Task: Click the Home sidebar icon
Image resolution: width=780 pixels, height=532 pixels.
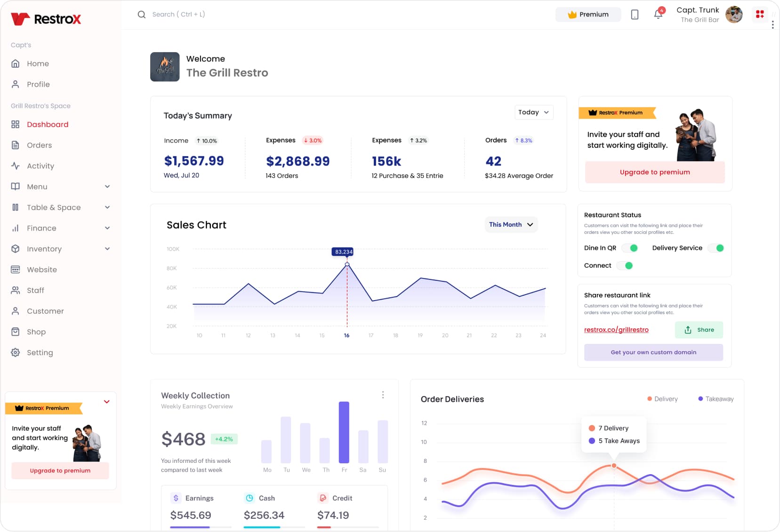Action: click(16, 64)
